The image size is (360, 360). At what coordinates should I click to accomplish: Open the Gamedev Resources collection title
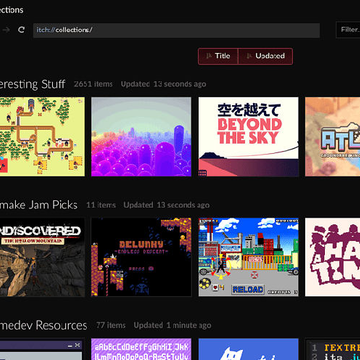coord(43,325)
